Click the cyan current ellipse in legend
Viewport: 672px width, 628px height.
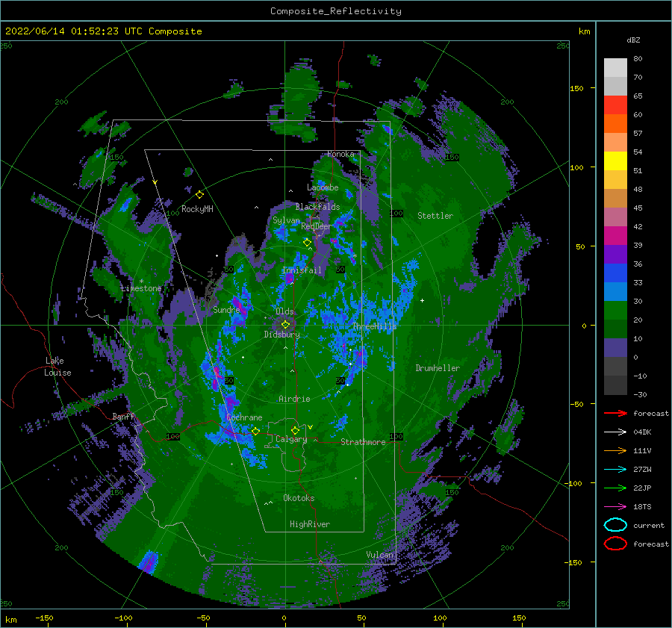click(615, 525)
